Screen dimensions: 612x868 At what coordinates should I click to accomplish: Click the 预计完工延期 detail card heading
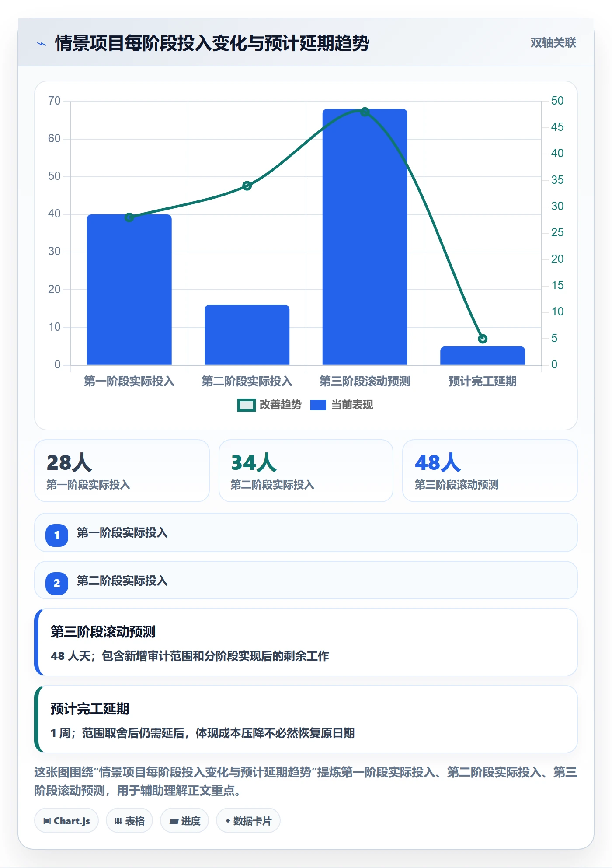point(90,709)
